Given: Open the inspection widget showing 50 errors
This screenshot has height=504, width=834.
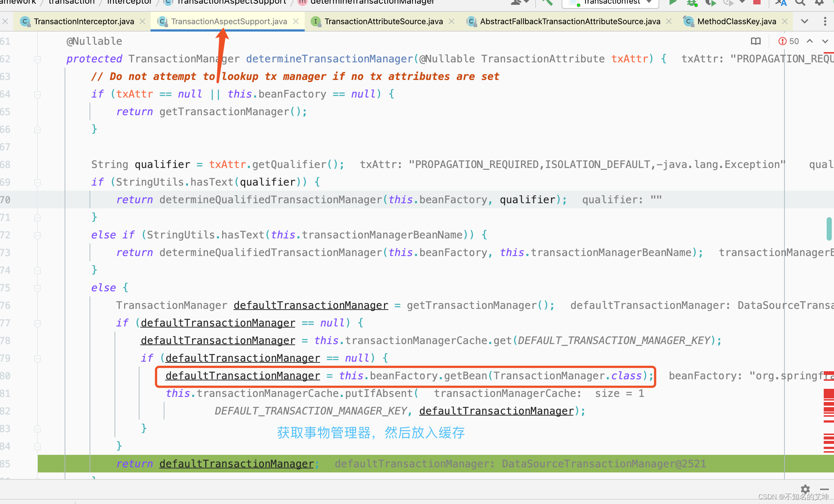Looking at the screenshot, I should [788, 41].
